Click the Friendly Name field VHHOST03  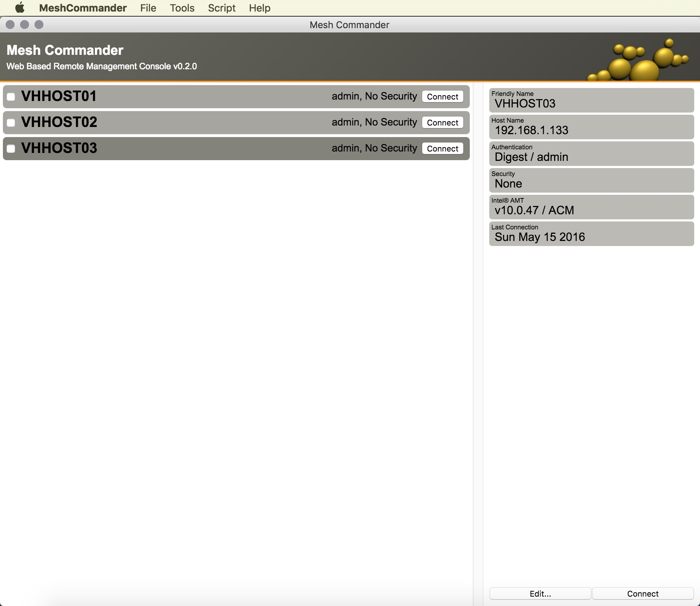pos(591,100)
